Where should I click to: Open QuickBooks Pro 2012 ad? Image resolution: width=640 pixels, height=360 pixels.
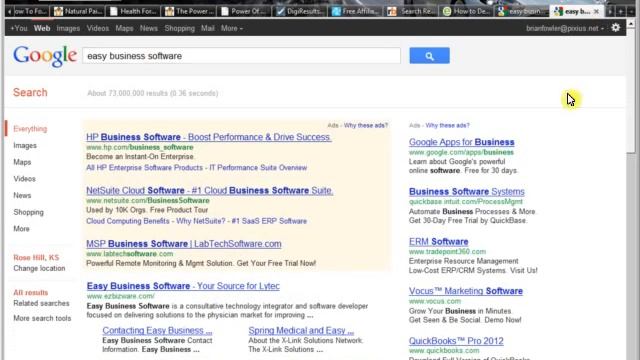(x=456, y=341)
